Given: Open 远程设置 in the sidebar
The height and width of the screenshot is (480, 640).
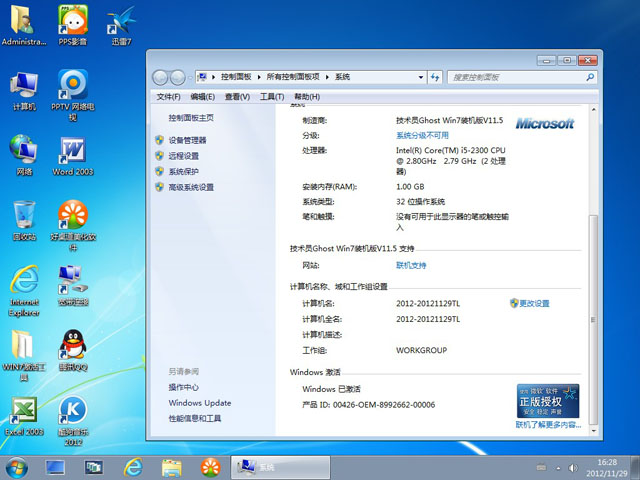Looking at the screenshot, I should (x=184, y=156).
